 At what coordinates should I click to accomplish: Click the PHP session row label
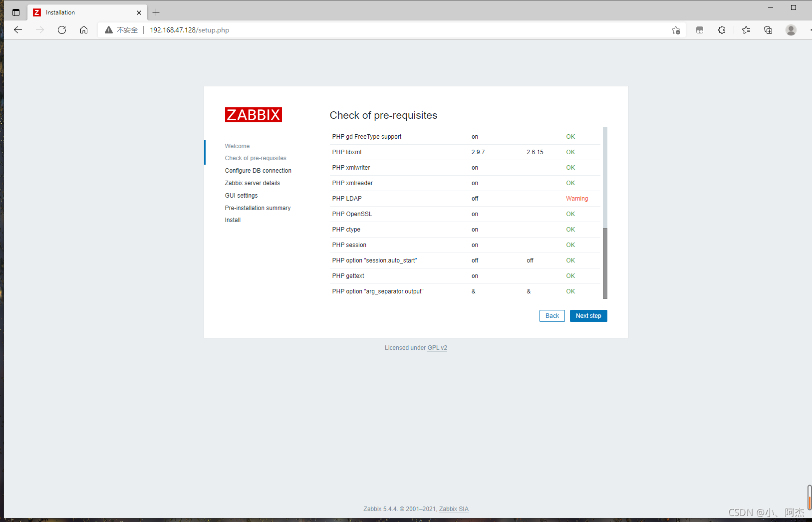click(x=349, y=245)
